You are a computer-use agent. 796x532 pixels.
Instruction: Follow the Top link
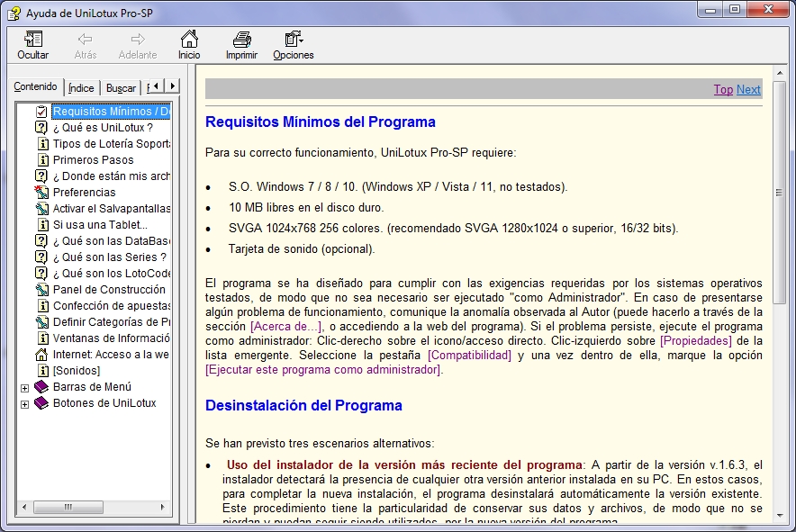(x=723, y=89)
